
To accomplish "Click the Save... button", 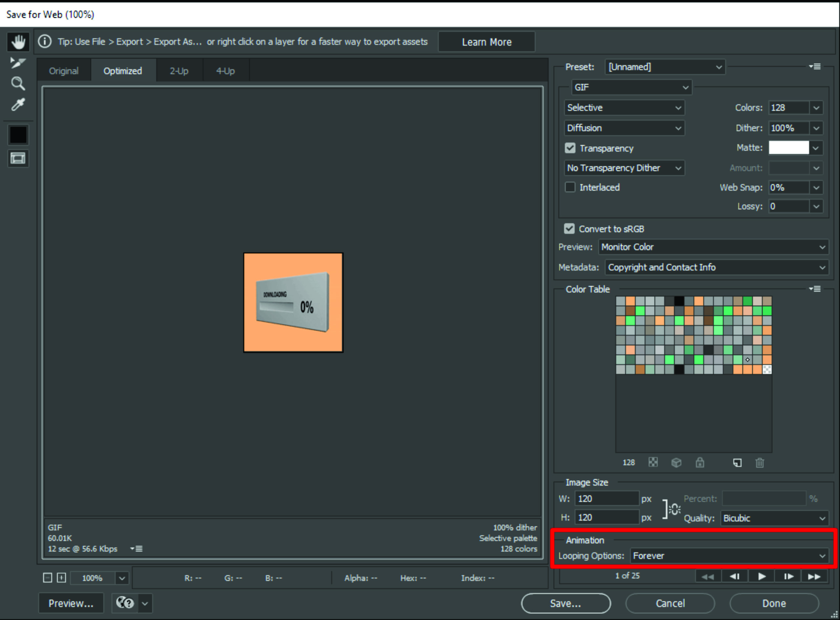I will tap(565, 603).
